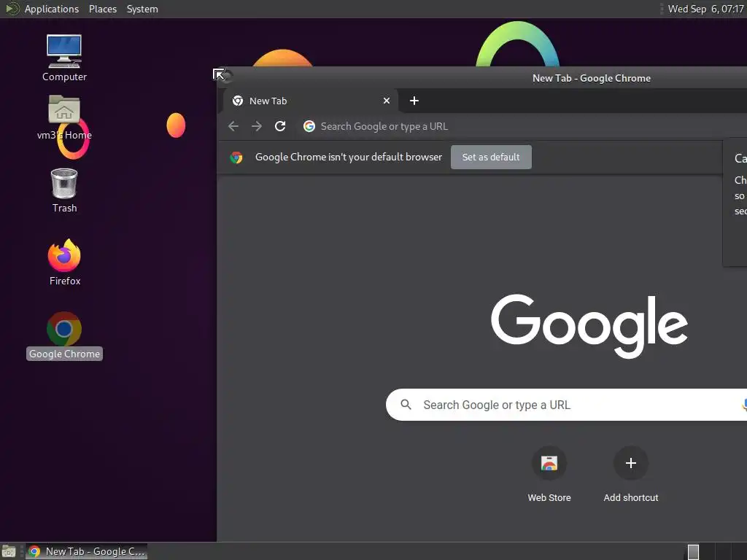The image size is (747, 560).
Task: Open the System menu
Action: pos(142,9)
